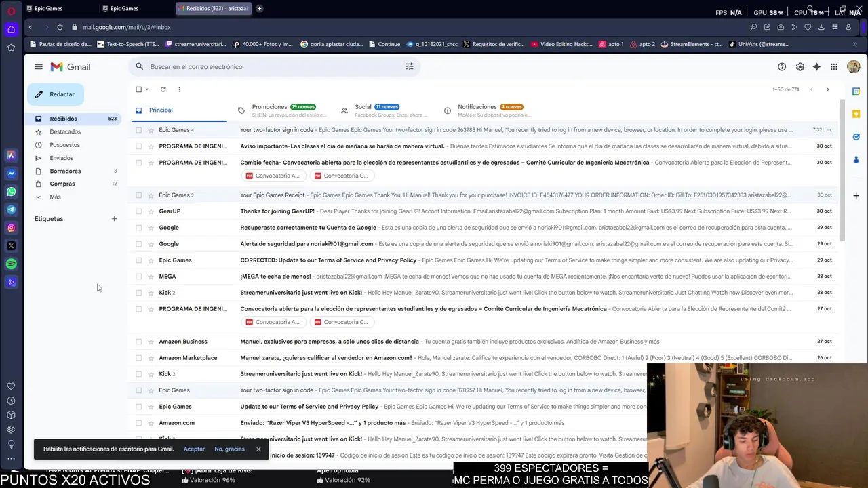Screen dimensions: 868x488
Task: Star the GearUP email
Action: click(151, 211)
